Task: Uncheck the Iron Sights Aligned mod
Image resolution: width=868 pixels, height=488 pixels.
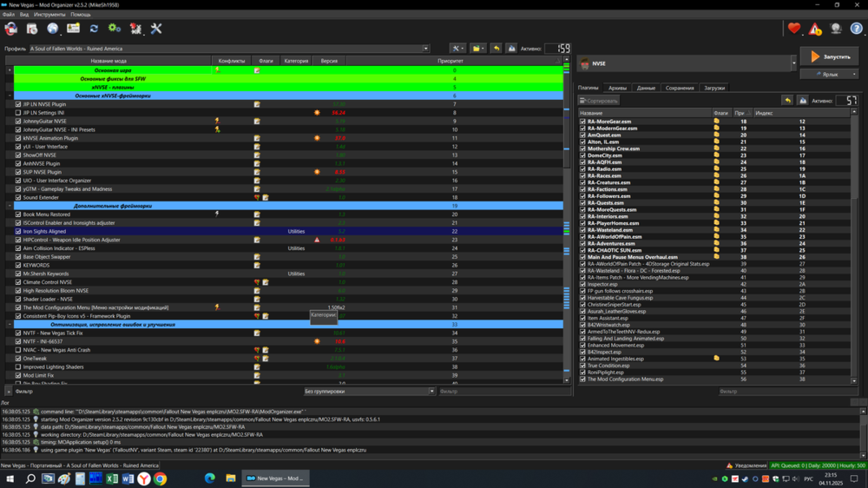Action: (18, 231)
